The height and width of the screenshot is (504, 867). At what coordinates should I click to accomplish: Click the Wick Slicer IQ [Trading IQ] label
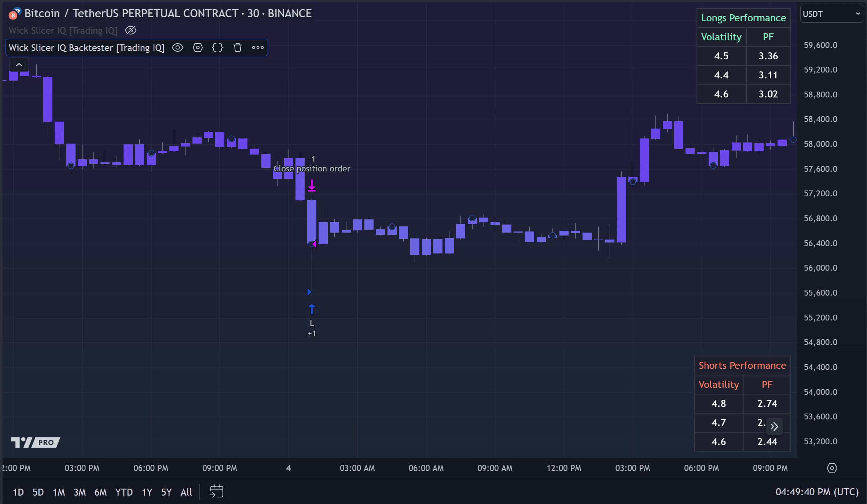click(63, 30)
